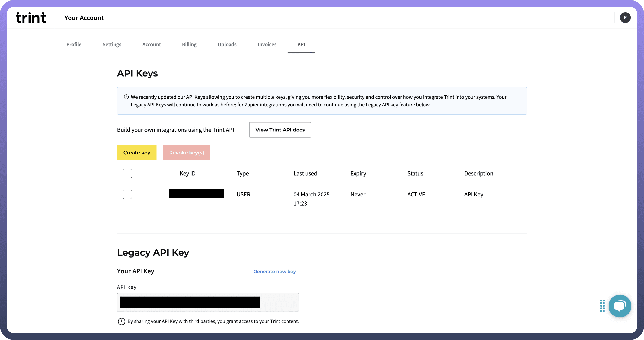Select the API tab

[301, 44]
